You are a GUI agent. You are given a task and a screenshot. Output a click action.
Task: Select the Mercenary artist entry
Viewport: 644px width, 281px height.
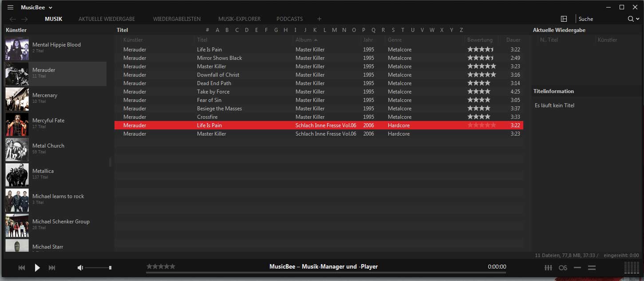pyautogui.click(x=55, y=99)
